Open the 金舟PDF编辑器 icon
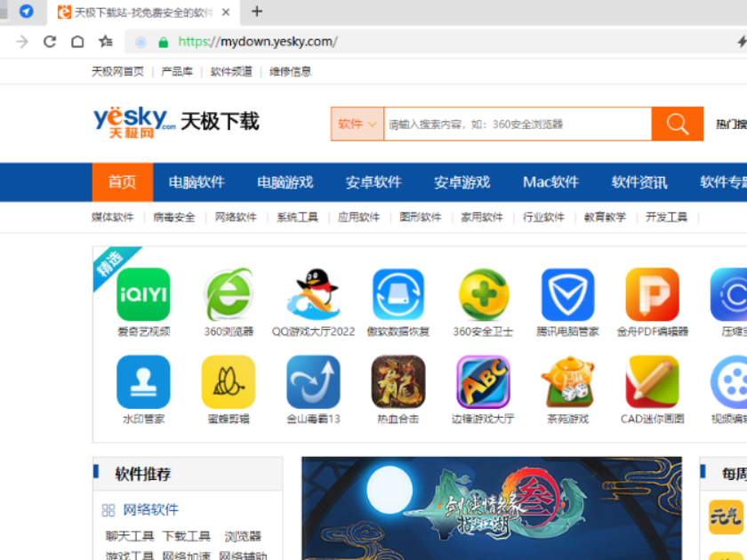Viewport: 747px width, 560px height. click(653, 294)
